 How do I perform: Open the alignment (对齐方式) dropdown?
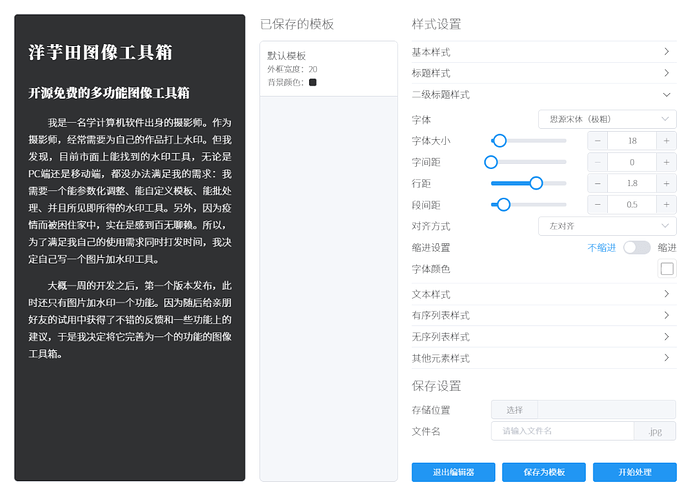pyautogui.click(x=607, y=226)
